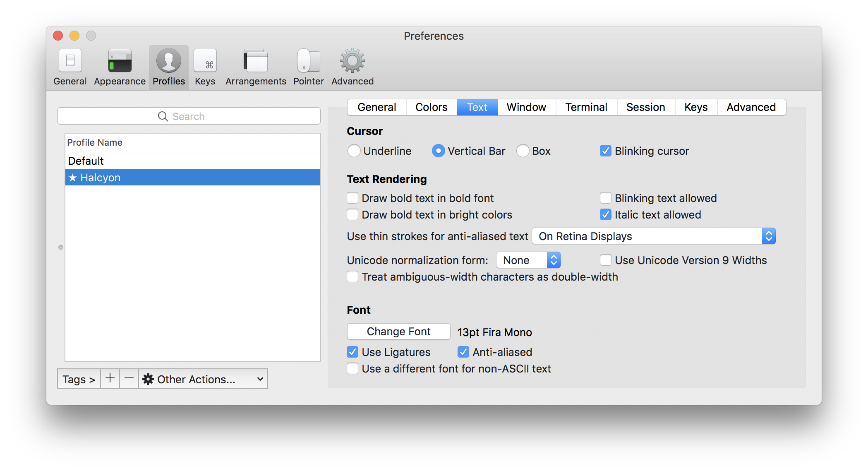This screenshot has width=868, height=471.
Task: Switch to the Colors tab
Action: pyautogui.click(x=431, y=107)
